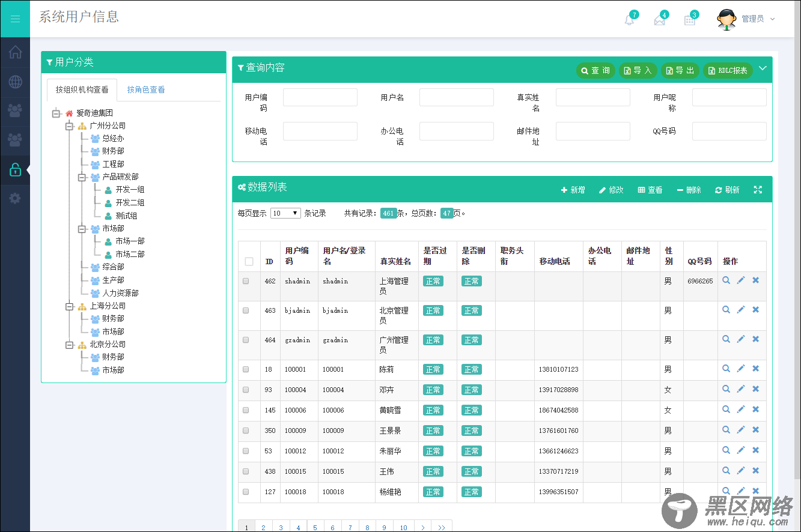This screenshot has width=801, height=532.
Task: Check the row checkbox for 朱丽华
Action: (x=246, y=451)
